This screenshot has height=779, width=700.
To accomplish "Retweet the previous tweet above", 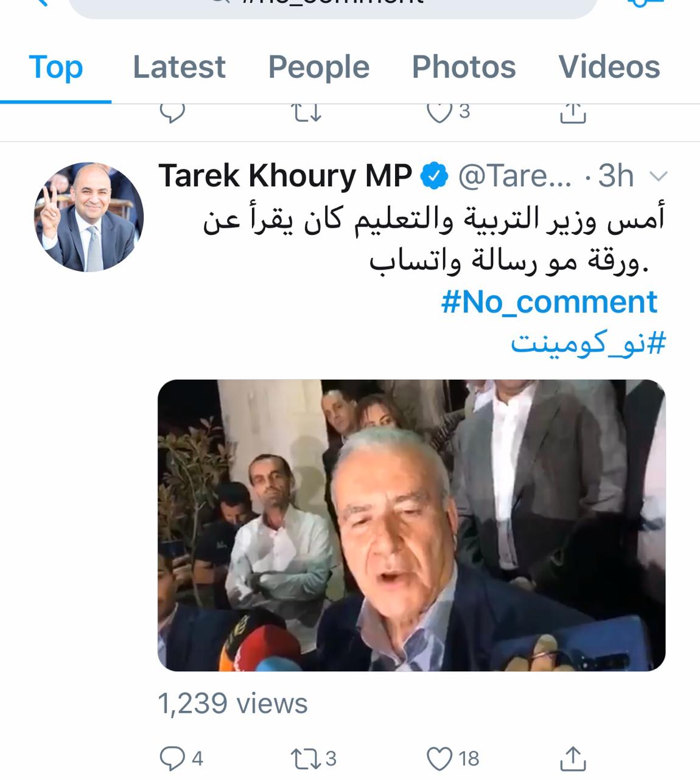I will click(x=306, y=113).
